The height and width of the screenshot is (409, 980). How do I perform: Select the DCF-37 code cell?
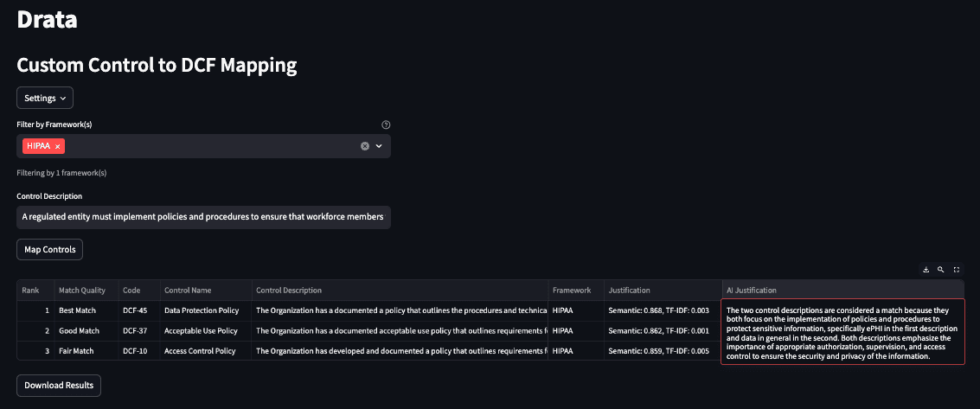click(x=139, y=330)
